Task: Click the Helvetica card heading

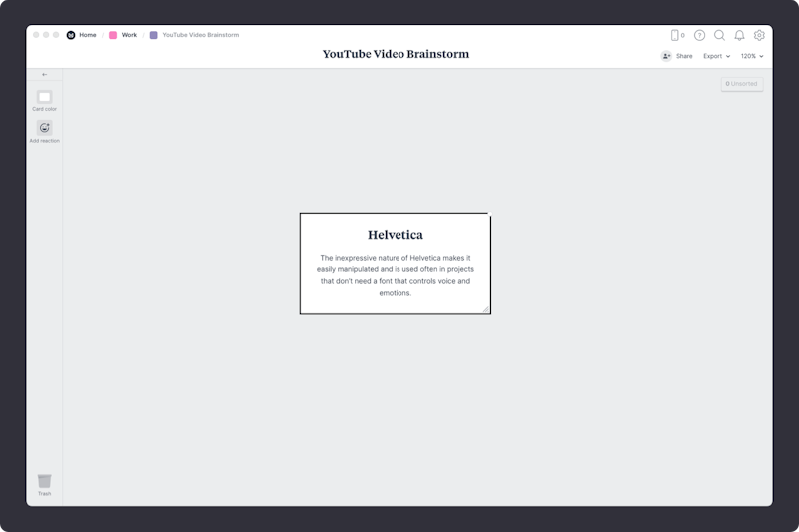Action: 395,235
